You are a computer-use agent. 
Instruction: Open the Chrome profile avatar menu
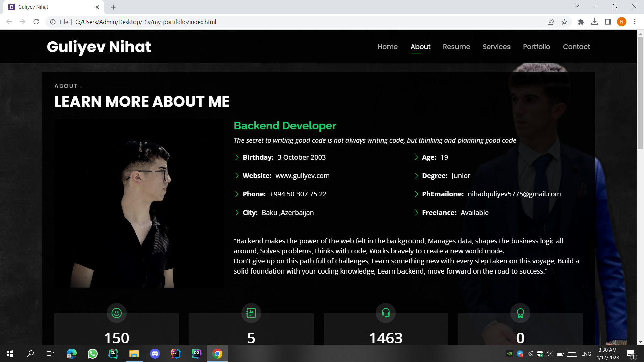point(621,22)
